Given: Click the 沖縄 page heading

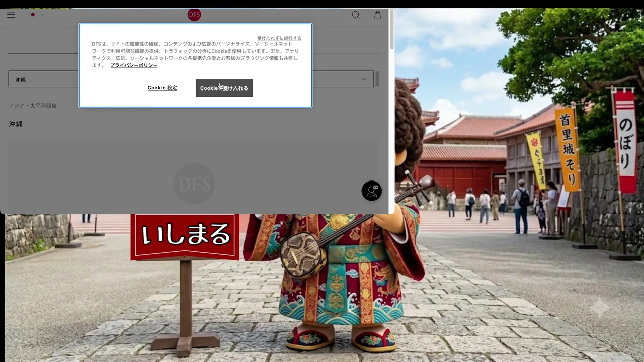Looking at the screenshot, I should pyautogui.click(x=16, y=124).
